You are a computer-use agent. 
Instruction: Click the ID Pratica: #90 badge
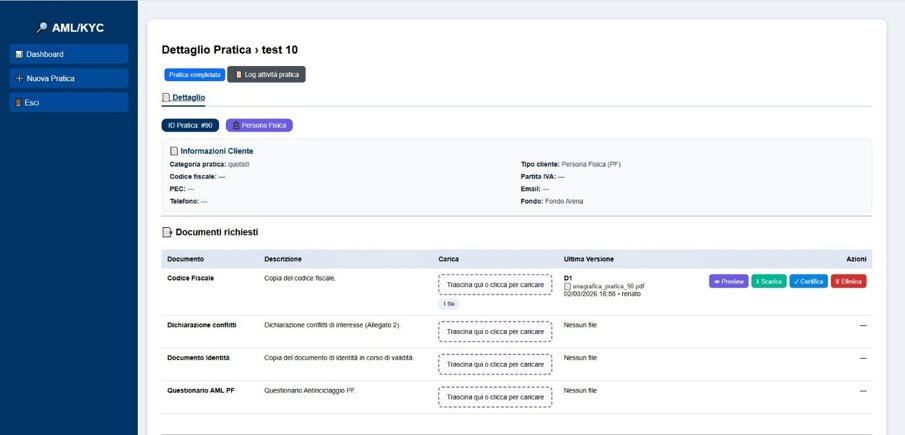pyautogui.click(x=190, y=125)
